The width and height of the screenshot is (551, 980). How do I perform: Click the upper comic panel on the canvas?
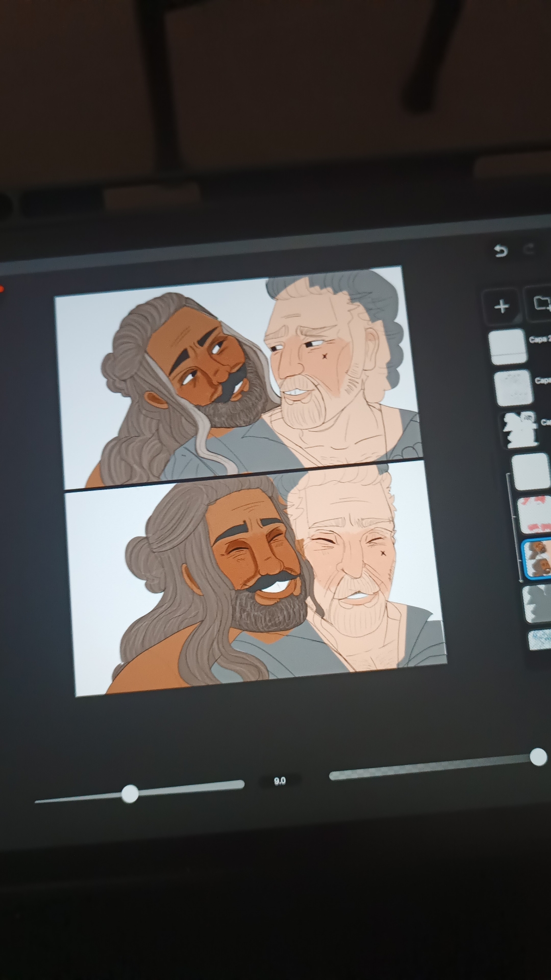pyautogui.click(x=235, y=377)
